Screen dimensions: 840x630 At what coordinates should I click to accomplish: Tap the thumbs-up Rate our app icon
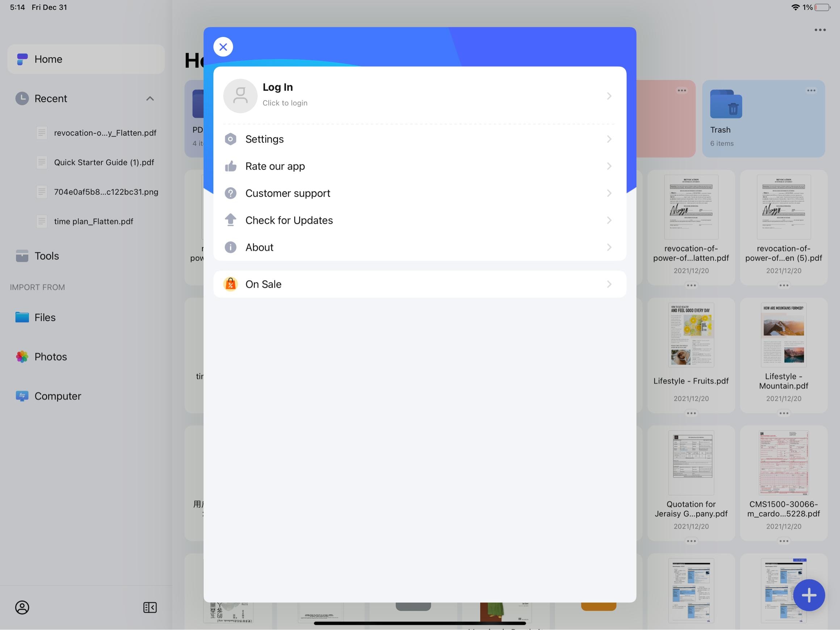(x=231, y=166)
